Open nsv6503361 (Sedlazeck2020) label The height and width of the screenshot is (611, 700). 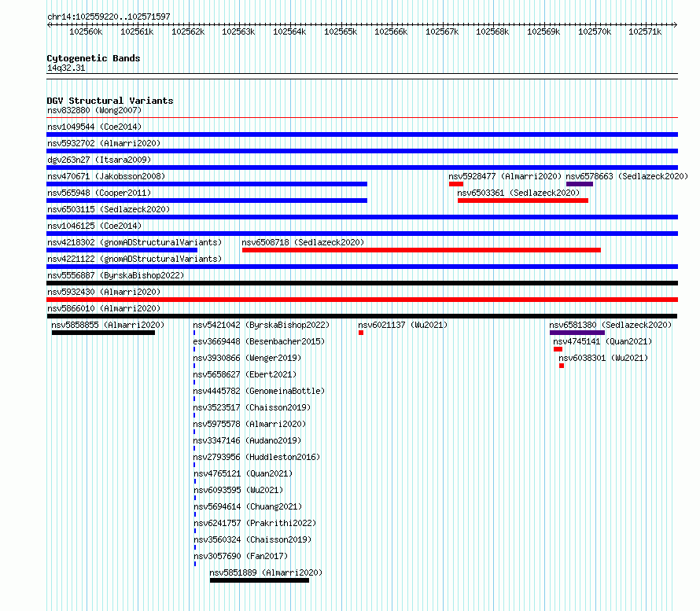pyautogui.click(x=518, y=193)
